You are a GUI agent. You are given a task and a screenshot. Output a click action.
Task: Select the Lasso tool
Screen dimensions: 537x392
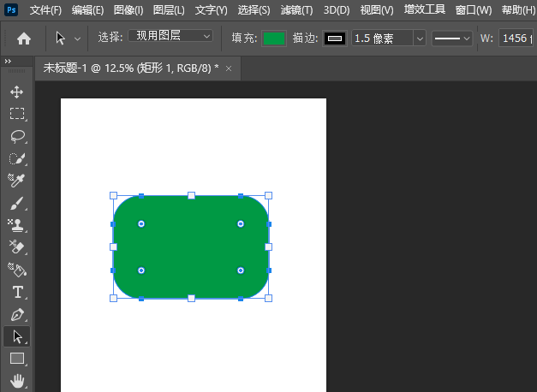tap(17, 136)
